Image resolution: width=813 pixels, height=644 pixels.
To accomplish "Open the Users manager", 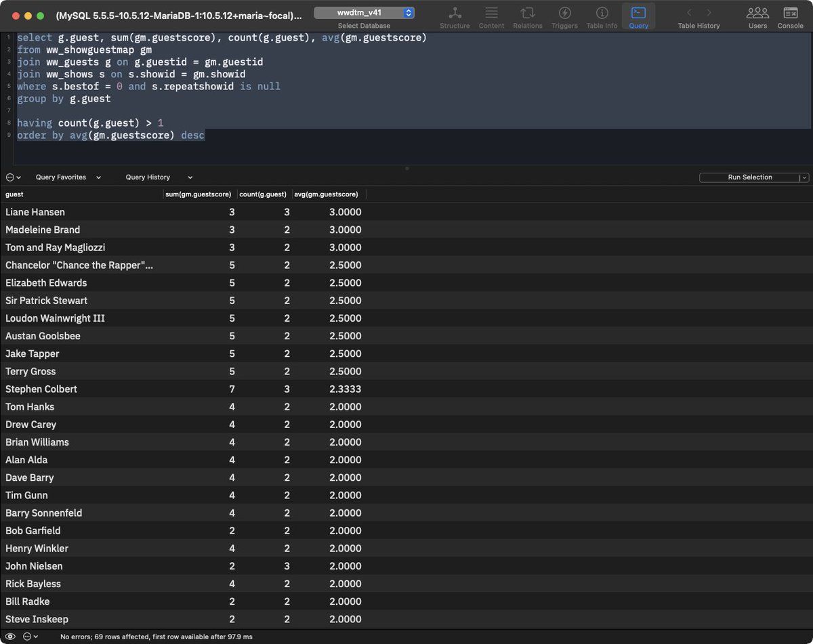I will (x=757, y=18).
